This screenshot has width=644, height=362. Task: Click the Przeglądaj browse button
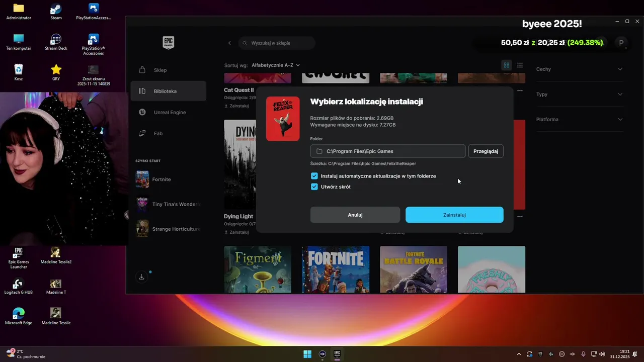(486, 151)
